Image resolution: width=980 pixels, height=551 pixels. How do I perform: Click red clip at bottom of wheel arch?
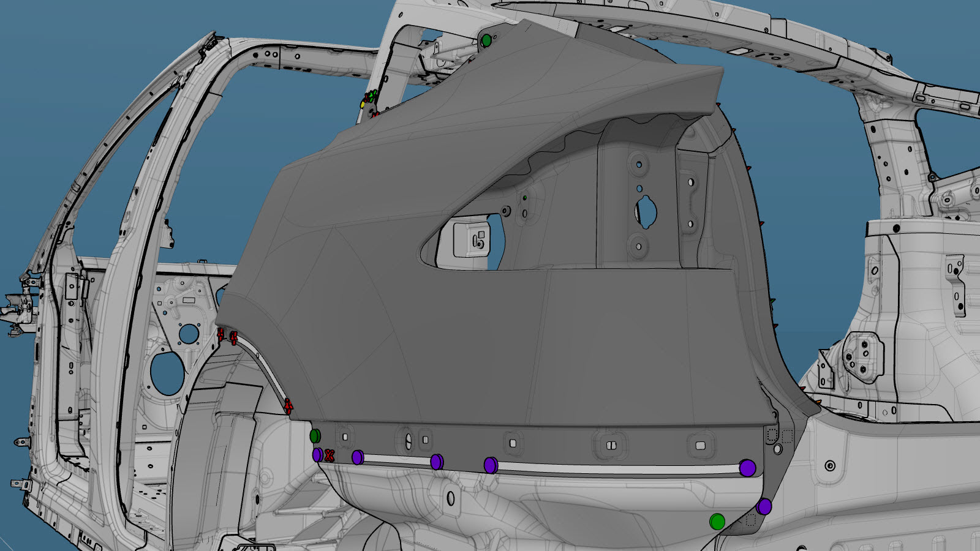pyautogui.click(x=288, y=405)
